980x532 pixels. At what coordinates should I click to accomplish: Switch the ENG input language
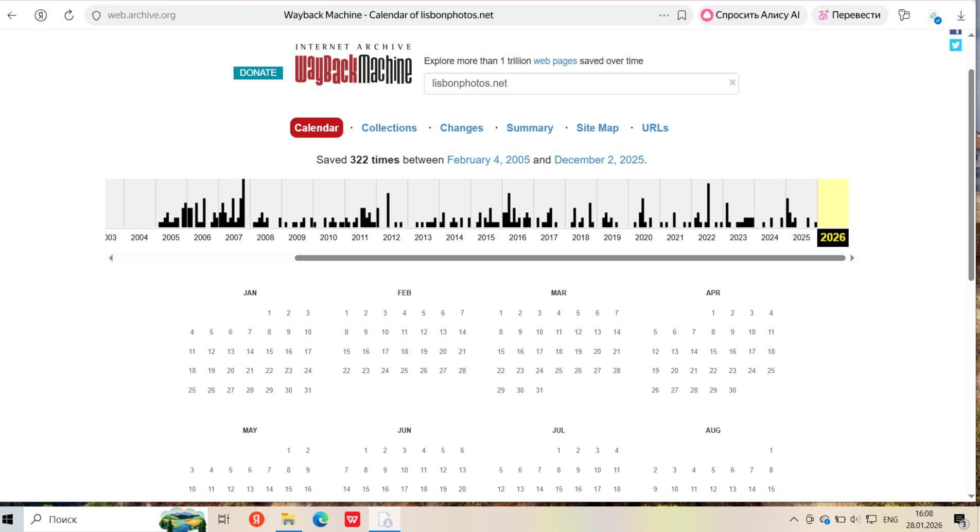(890, 520)
